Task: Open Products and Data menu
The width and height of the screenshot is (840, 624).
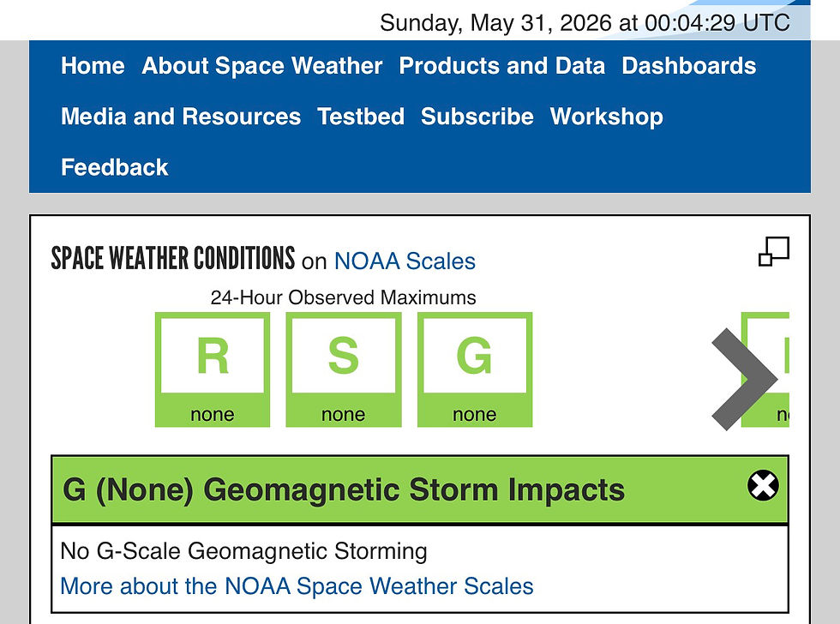Action: point(502,66)
